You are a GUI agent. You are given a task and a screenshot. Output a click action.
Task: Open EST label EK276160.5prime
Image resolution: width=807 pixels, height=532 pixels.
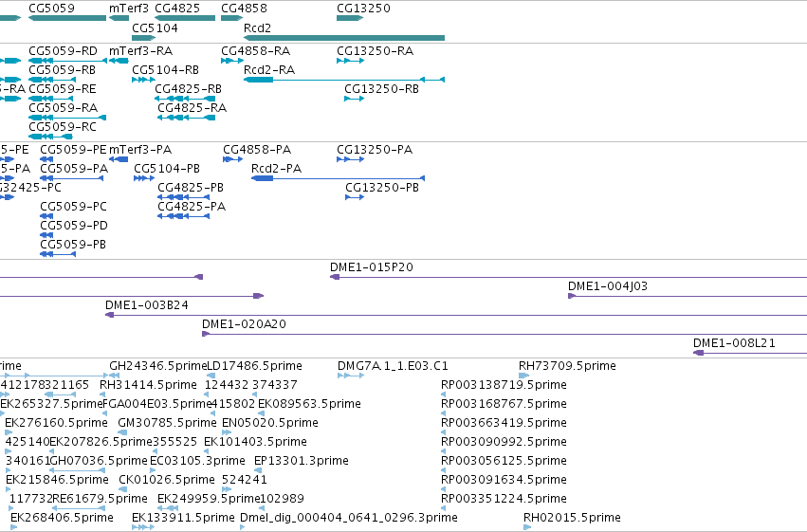[x=57, y=424]
